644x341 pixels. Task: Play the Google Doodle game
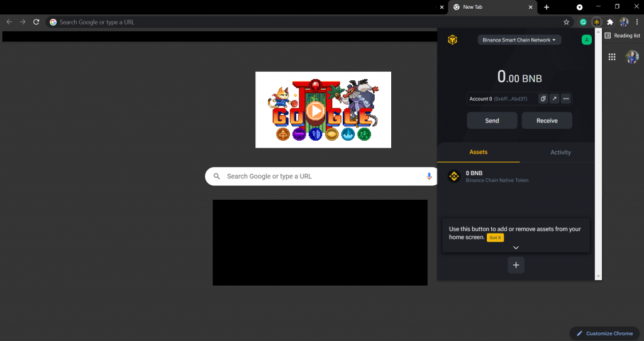pos(316,111)
